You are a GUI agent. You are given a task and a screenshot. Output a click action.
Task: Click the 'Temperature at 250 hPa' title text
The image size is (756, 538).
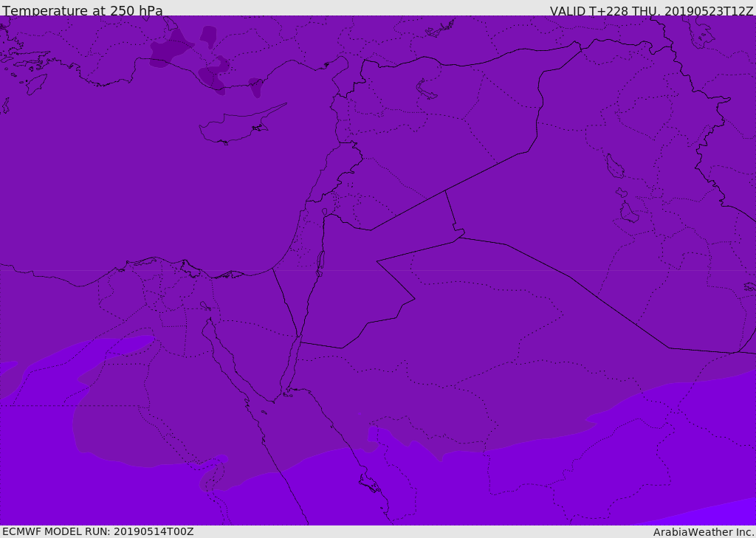click(83, 10)
